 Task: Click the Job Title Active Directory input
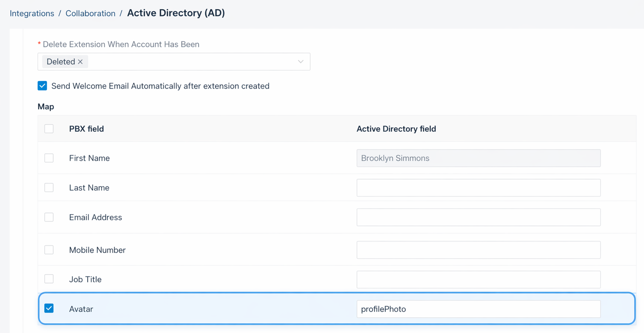point(478,279)
